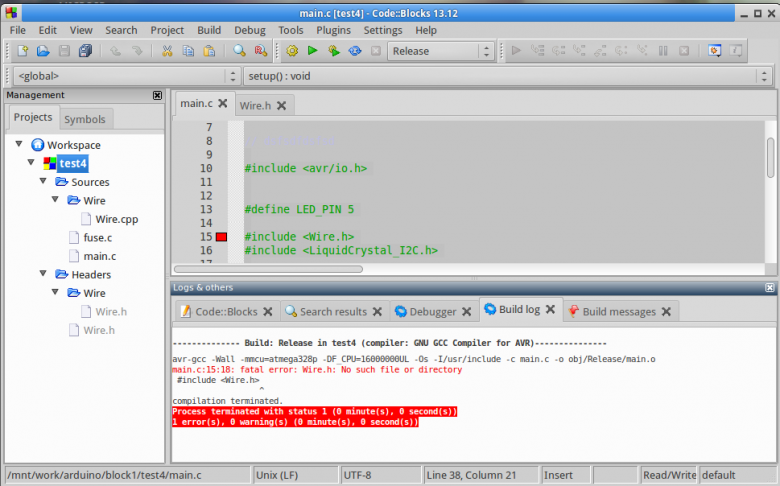Click the Line 38, Column 21 status field
This screenshot has width=780, height=486.
point(481,475)
